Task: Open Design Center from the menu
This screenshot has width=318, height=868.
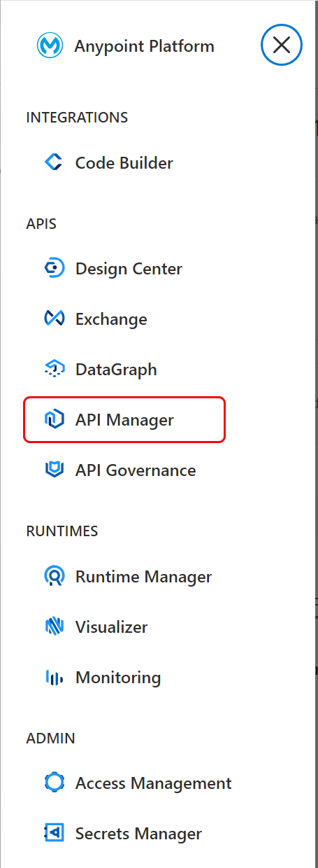Action: (x=129, y=269)
